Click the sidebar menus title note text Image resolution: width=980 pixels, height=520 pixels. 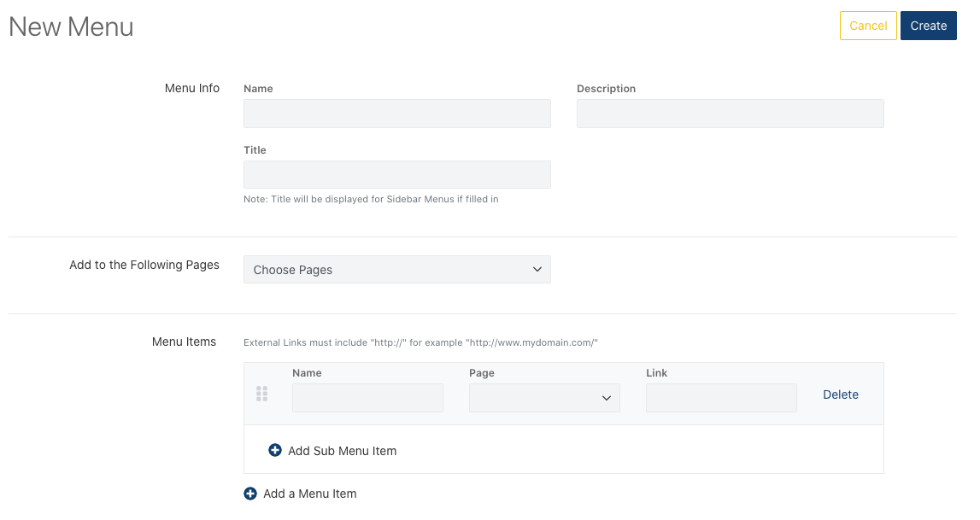(371, 199)
